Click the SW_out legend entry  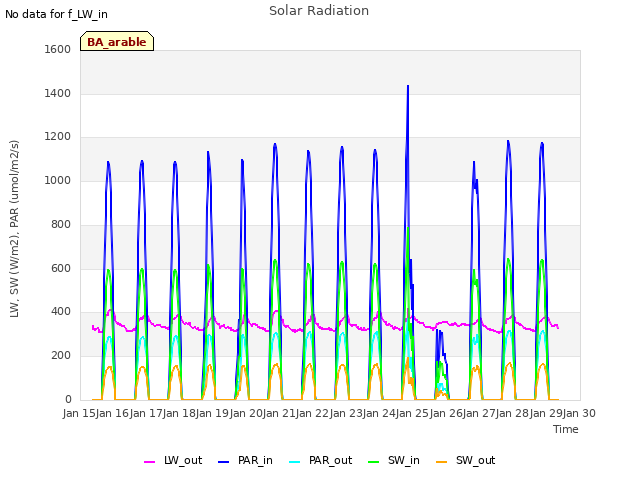(x=465, y=460)
